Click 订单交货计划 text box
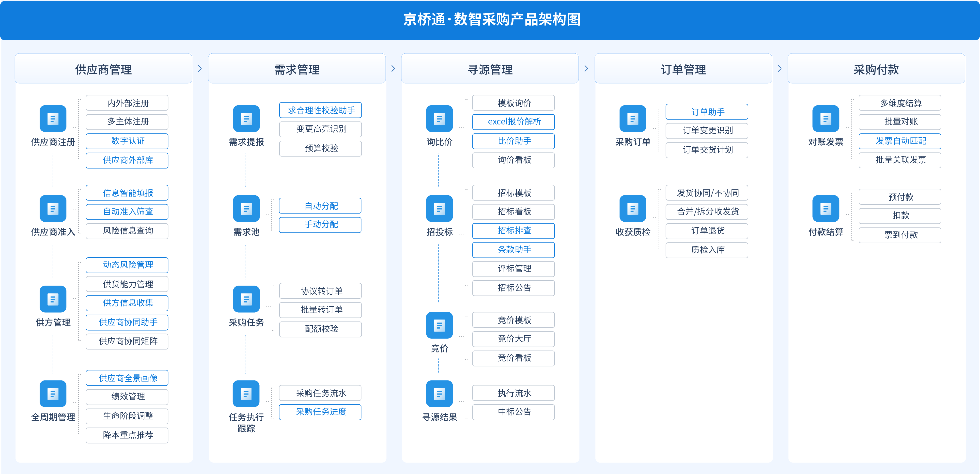The width and height of the screenshot is (980, 474). point(707,150)
